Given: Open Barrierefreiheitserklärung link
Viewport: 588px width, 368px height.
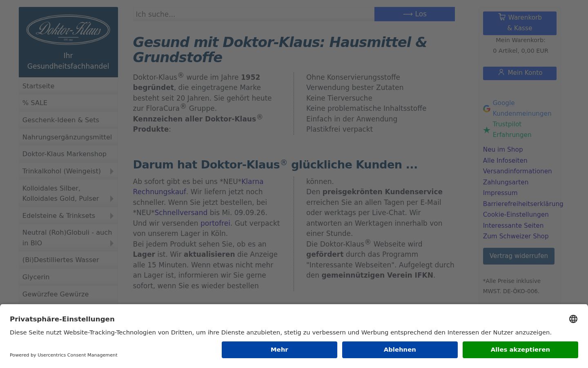Looking at the screenshot, I should 523,204.
